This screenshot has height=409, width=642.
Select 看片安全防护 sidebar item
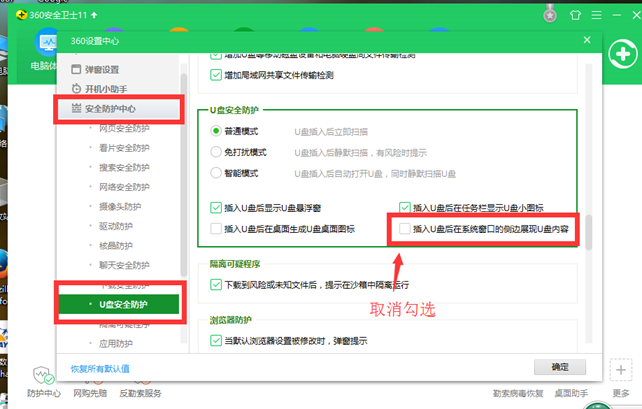point(124,148)
